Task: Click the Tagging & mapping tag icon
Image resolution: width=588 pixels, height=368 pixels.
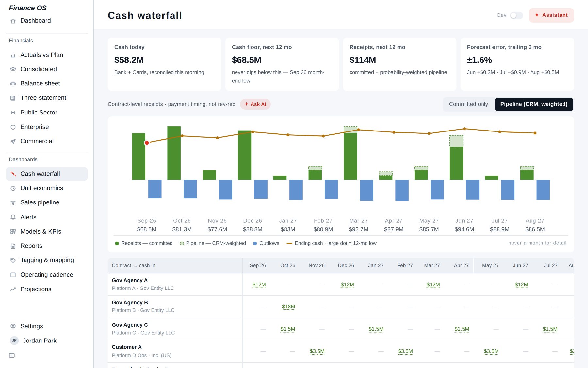Action: pos(13,260)
